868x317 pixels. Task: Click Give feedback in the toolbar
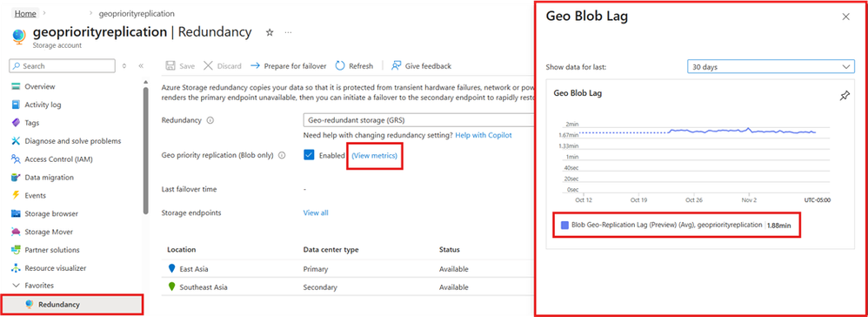coord(421,66)
